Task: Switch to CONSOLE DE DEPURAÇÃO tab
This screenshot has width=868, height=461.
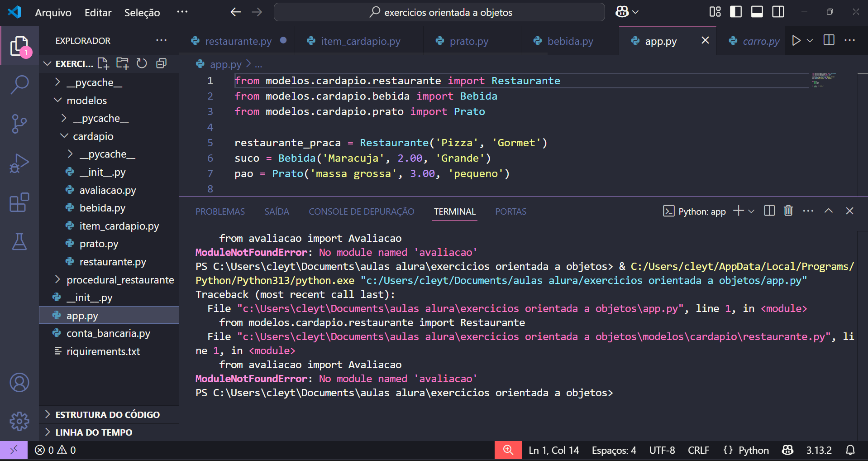Action: coord(361,211)
